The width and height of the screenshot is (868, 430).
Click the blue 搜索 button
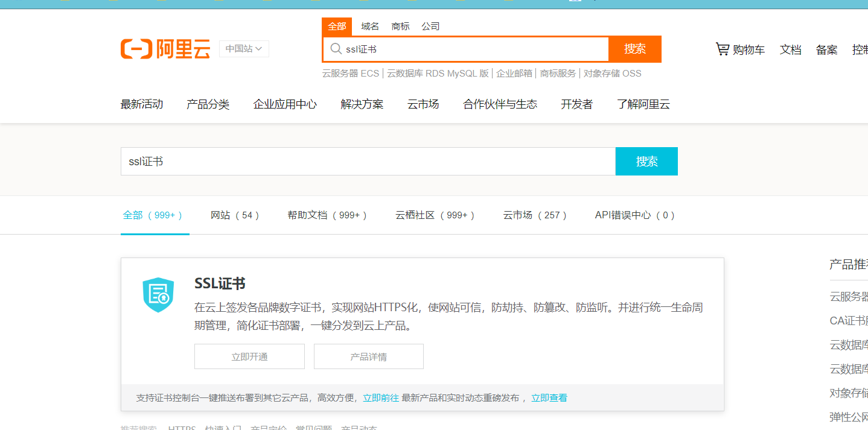point(646,161)
